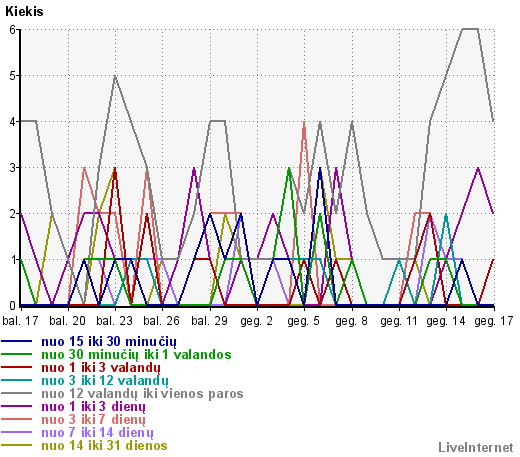520x457 pixels.
Task: Click the 'Kiekis' axis title
Action: 24,12
